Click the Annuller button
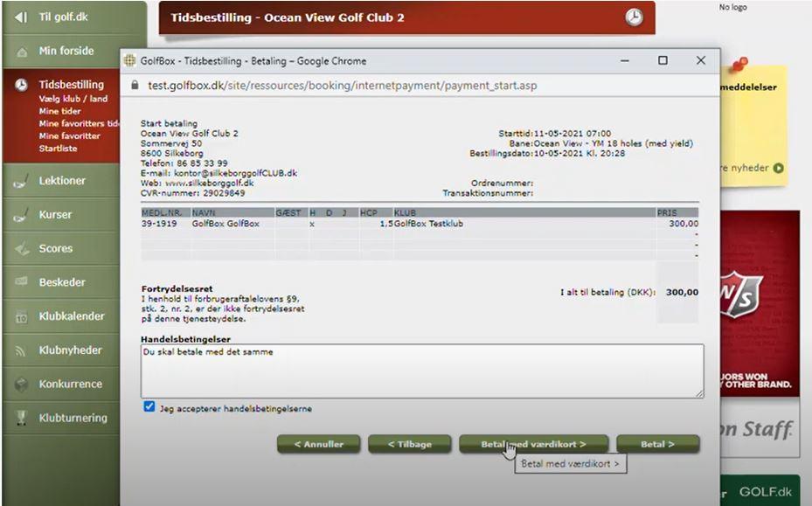This screenshot has width=812, height=506. [x=318, y=444]
